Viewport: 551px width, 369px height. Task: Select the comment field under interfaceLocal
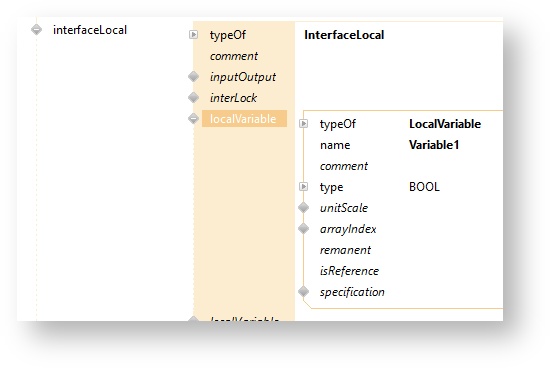pyautogui.click(x=234, y=56)
